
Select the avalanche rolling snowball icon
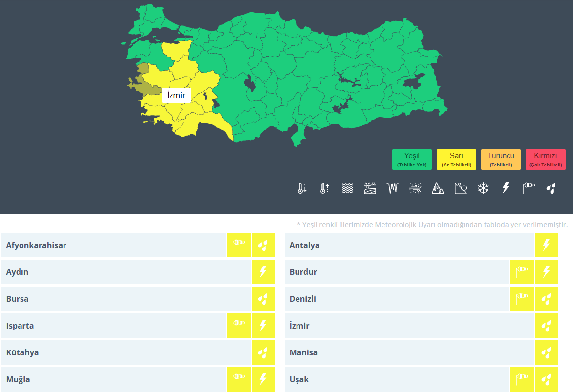click(461, 188)
